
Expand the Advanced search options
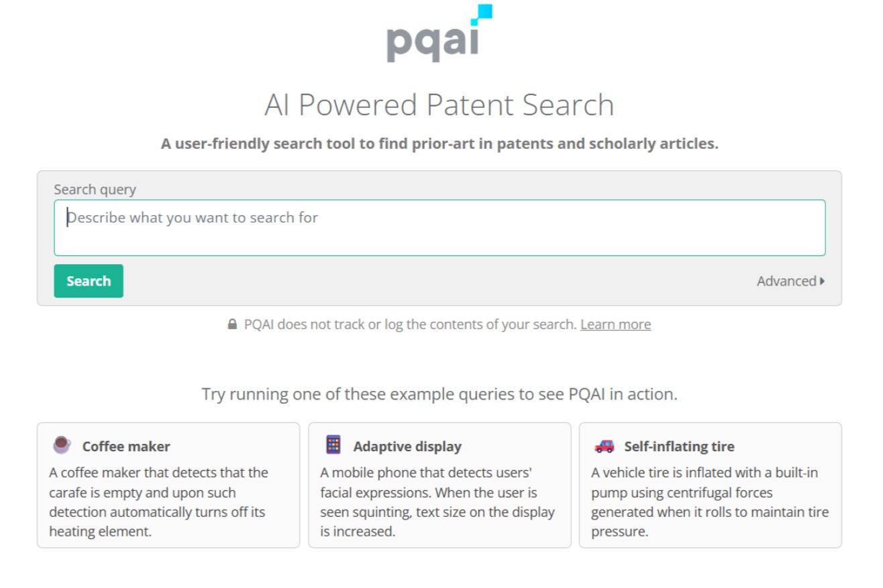[790, 281]
